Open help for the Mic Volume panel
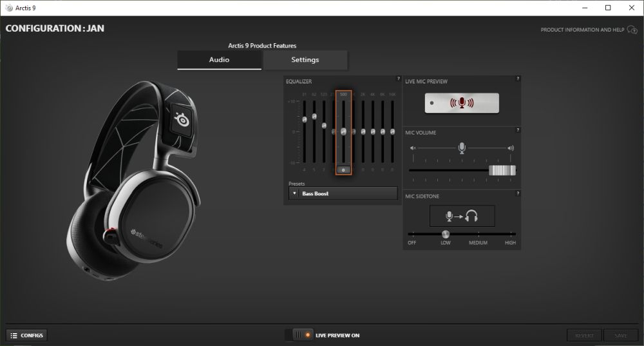 click(x=518, y=130)
